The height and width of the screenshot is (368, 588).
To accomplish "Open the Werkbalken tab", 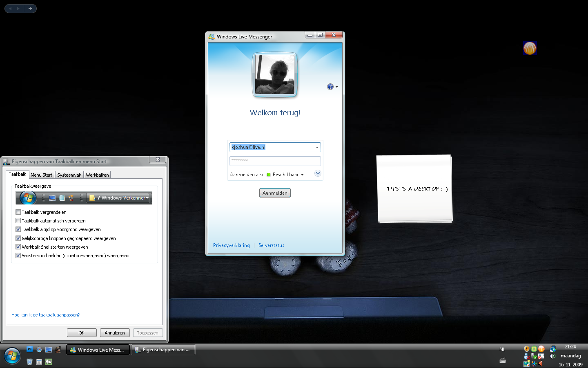I will click(97, 175).
